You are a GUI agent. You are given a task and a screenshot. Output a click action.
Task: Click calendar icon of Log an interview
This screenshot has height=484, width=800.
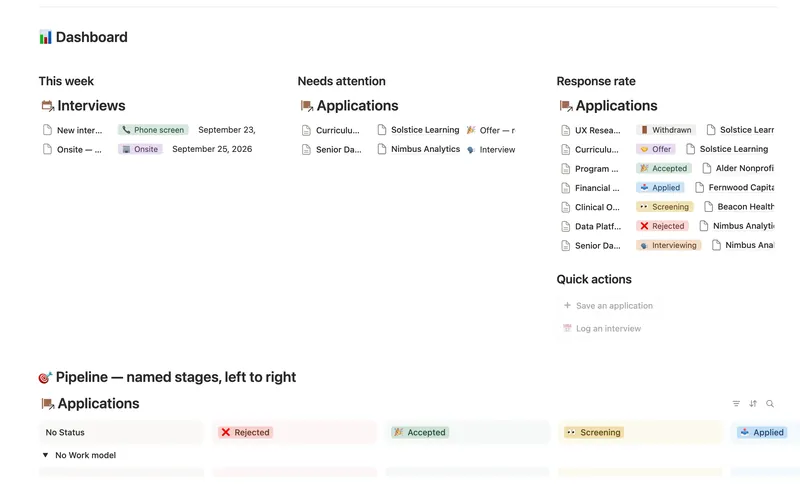click(x=567, y=328)
